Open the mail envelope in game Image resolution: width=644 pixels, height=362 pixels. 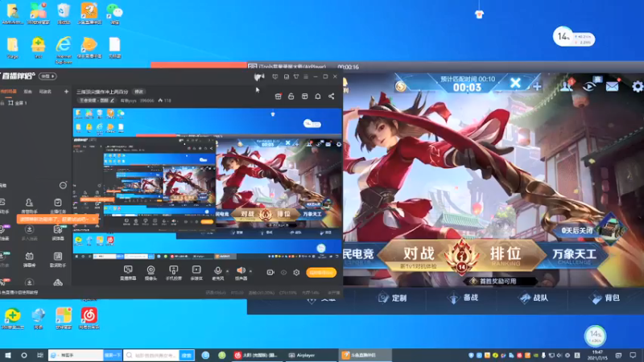click(x=612, y=86)
